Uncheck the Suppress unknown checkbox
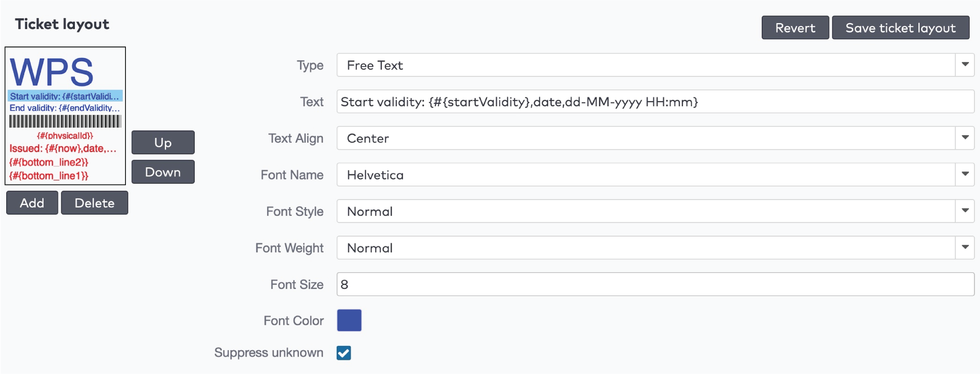This screenshot has height=374, width=980. click(343, 353)
